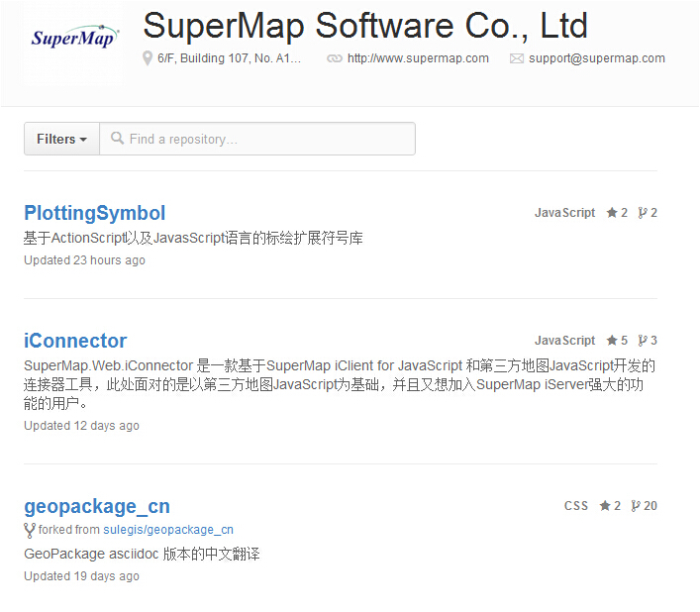This screenshot has height=612, width=700.
Task: Click the fork icon before 'forked from'
Action: [30, 531]
